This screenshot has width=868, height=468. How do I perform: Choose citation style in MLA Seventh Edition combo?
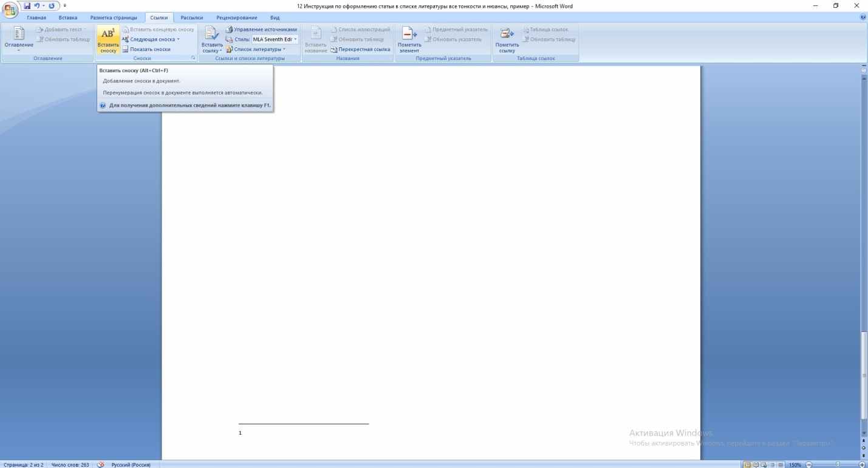[276, 39]
